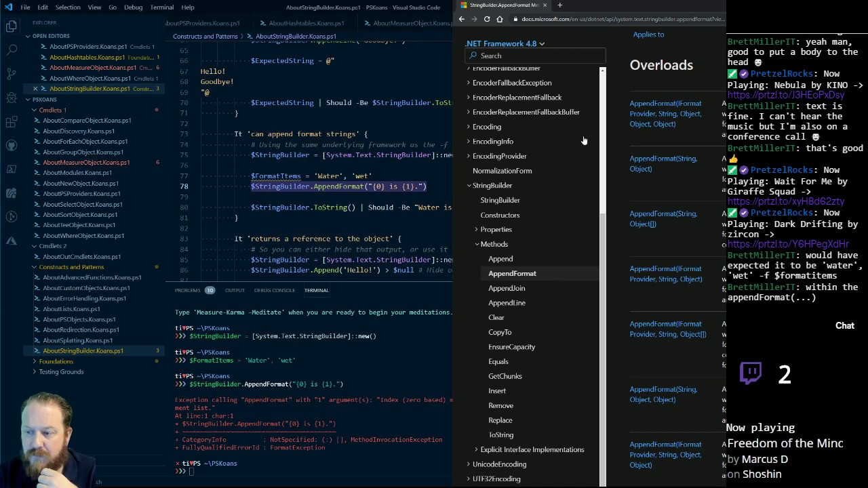Open the Explorer view in the activity bar

point(12,26)
